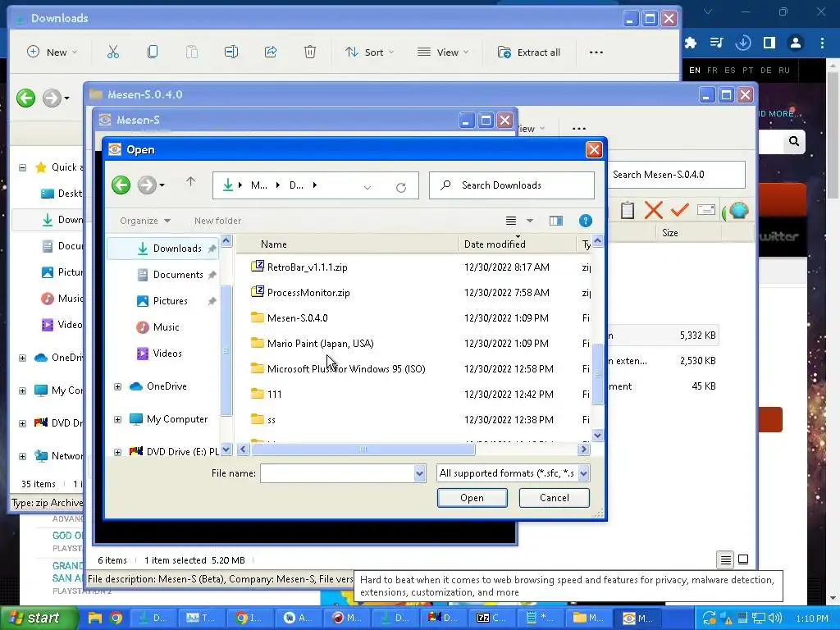Click the red X delete icon in Mesen-S.0.4.0 window
Image resolution: width=840 pixels, height=630 pixels.
point(654,210)
